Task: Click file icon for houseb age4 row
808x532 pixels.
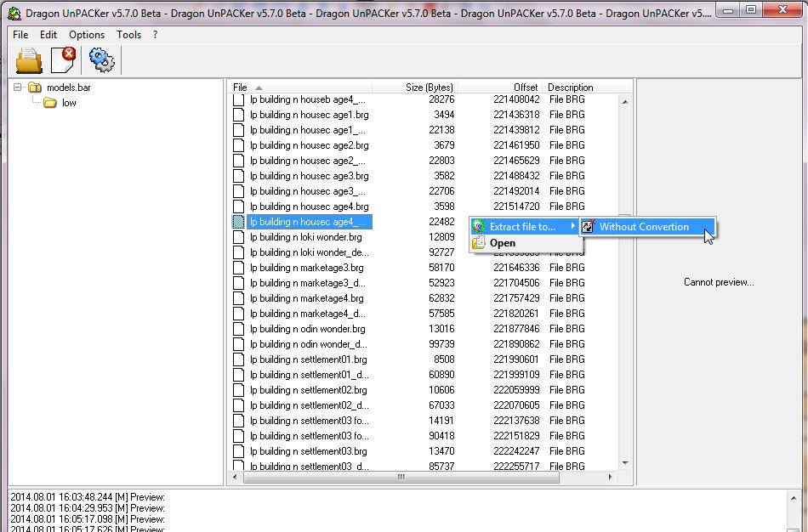Action: pyautogui.click(x=239, y=100)
